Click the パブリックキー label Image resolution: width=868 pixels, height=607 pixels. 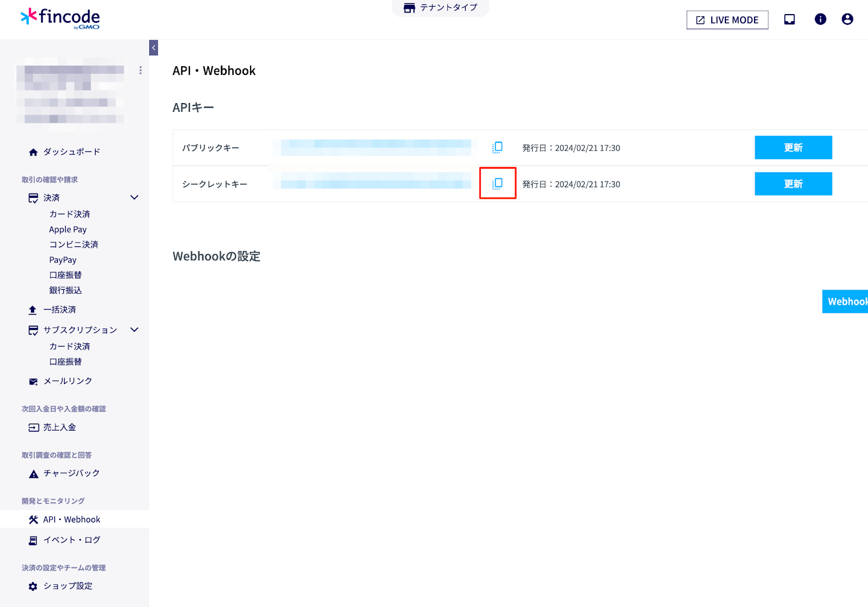tap(210, 148)
